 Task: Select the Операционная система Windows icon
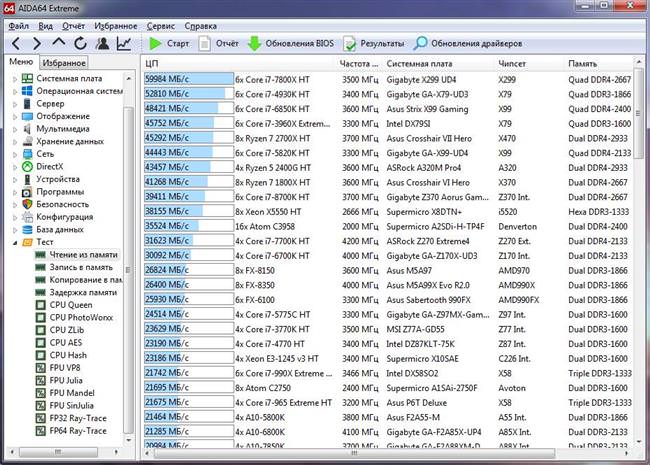click(x=27, y=91)
